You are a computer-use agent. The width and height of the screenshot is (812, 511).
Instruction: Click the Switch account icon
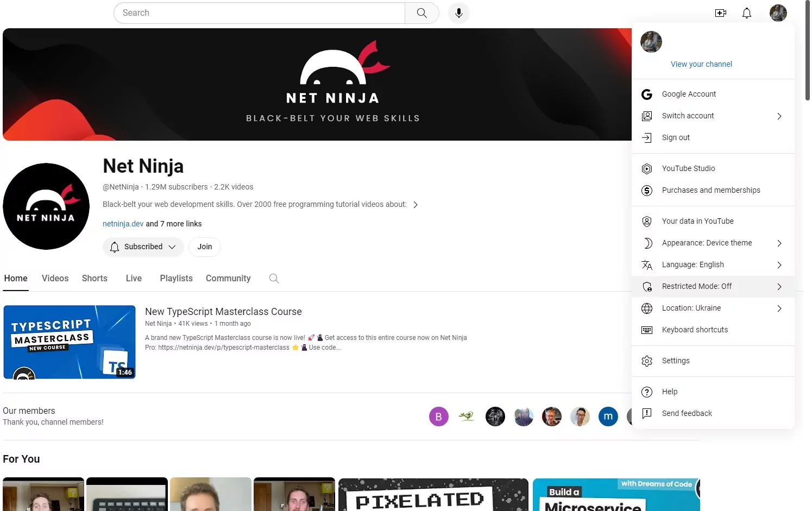point(647,116)
